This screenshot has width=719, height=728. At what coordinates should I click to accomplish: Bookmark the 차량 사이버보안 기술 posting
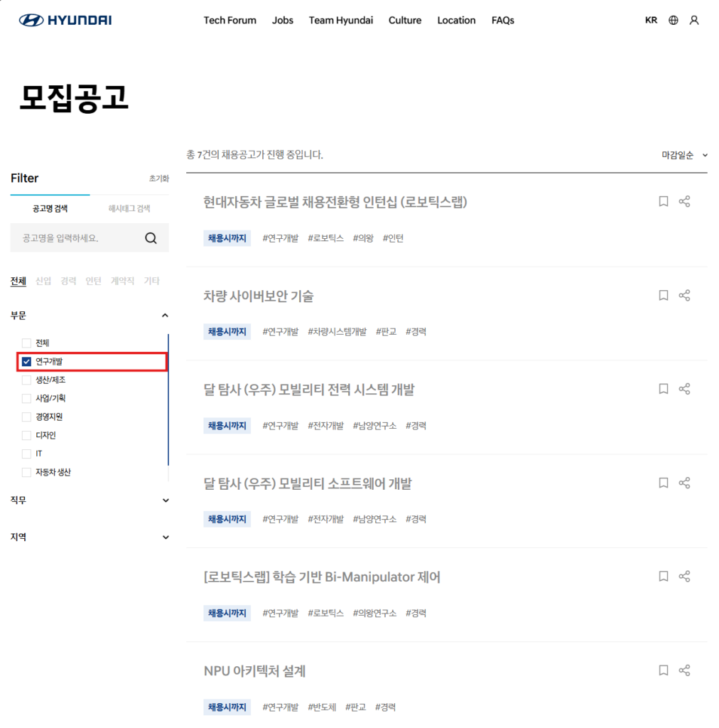coord(664,295)
